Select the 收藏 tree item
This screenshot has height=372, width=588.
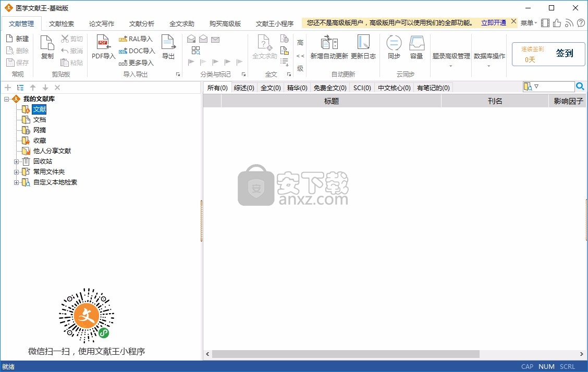coord(40,141)
